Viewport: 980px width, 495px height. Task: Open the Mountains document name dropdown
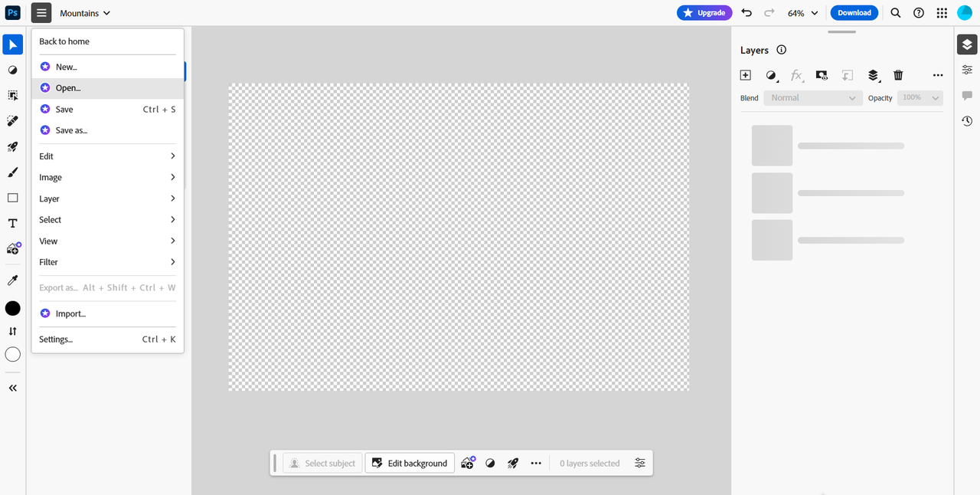tap(85, 13)
